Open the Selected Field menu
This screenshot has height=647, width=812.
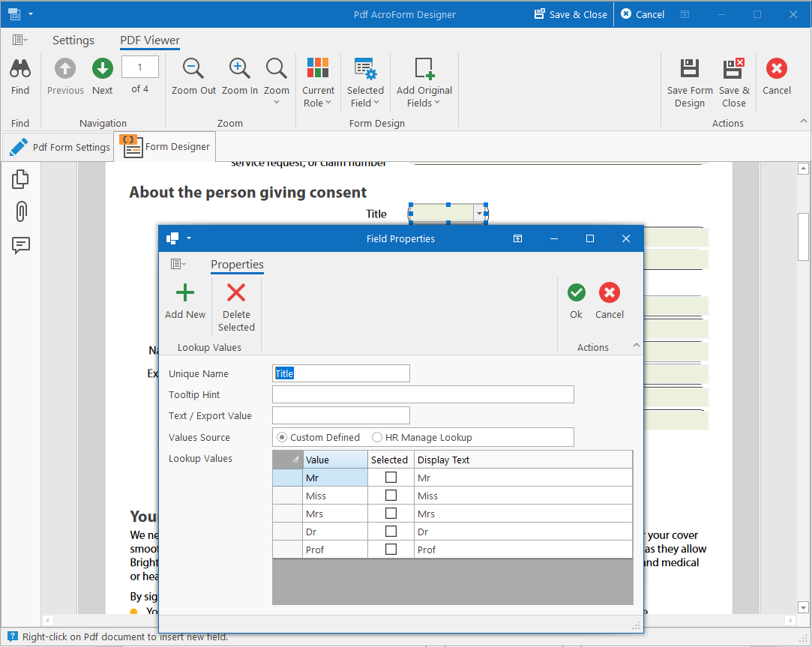365,83
